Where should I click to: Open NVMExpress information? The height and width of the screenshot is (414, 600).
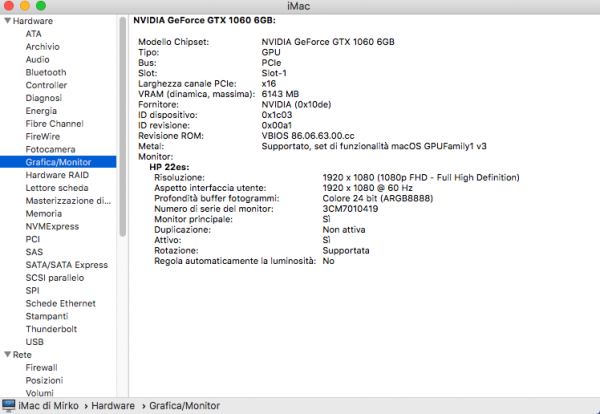52,227
